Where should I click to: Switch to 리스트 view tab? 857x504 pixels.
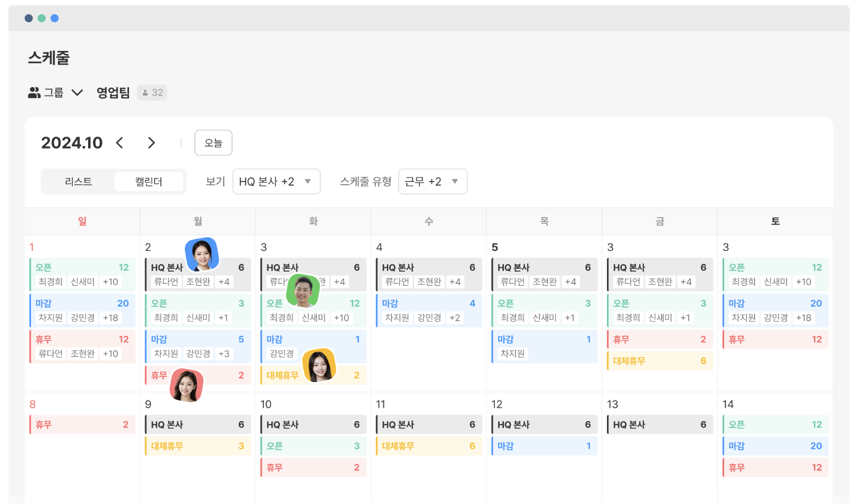tap(78, 181)
